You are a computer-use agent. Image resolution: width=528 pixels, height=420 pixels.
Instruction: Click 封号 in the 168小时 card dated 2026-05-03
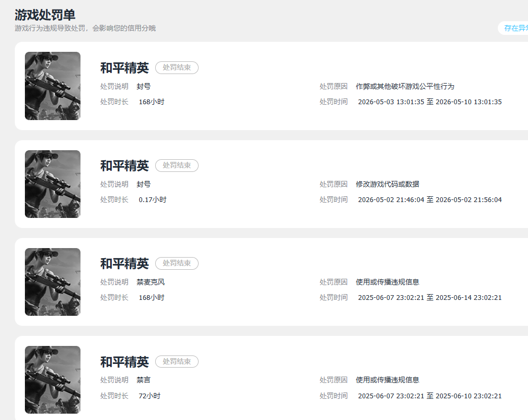tap(144, 86)
